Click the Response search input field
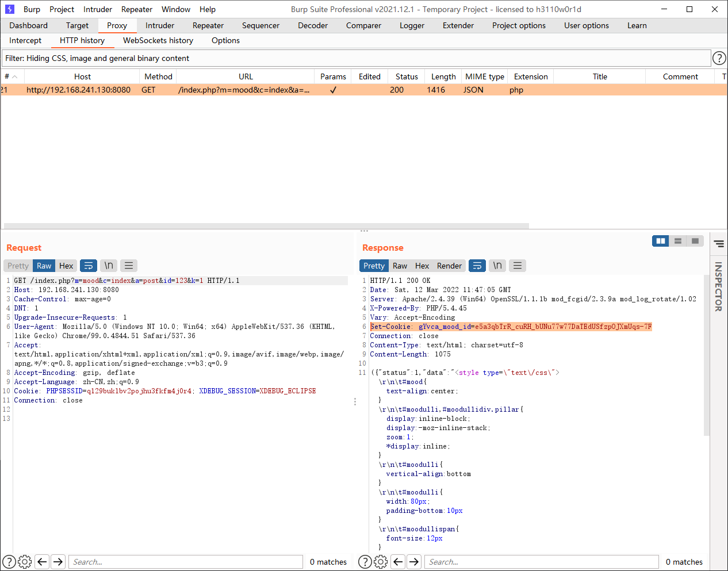The image size is (728, 571). tap(541, 562)
